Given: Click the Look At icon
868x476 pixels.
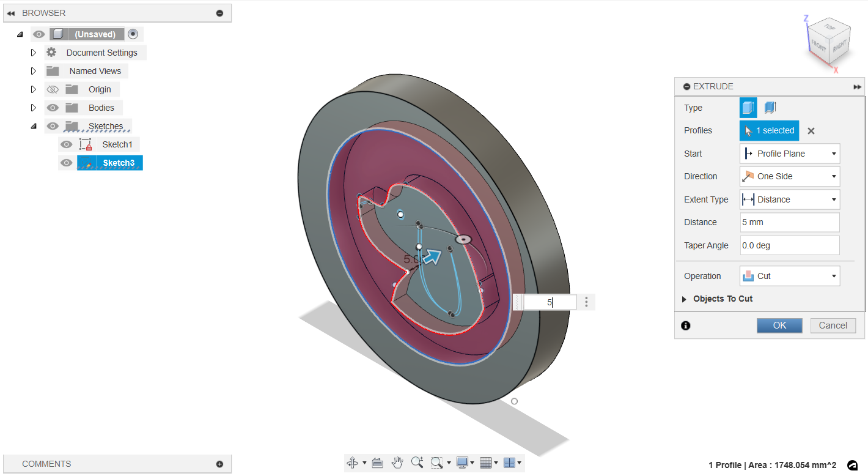Looking at the screenshot, I should pos(377,463).
